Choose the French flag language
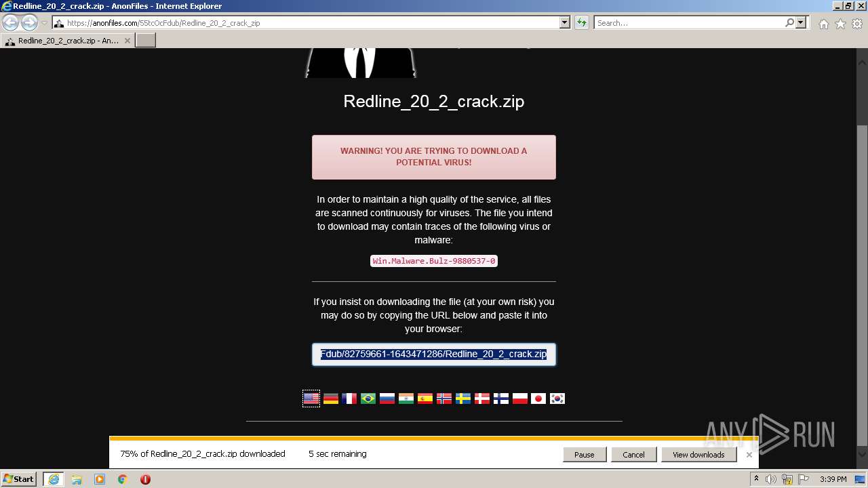 tap(349, 399)
